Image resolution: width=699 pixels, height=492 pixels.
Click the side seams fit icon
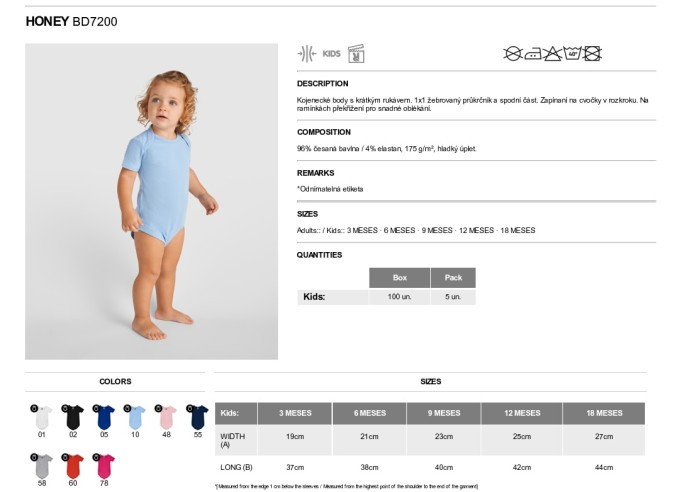point(307,54)
